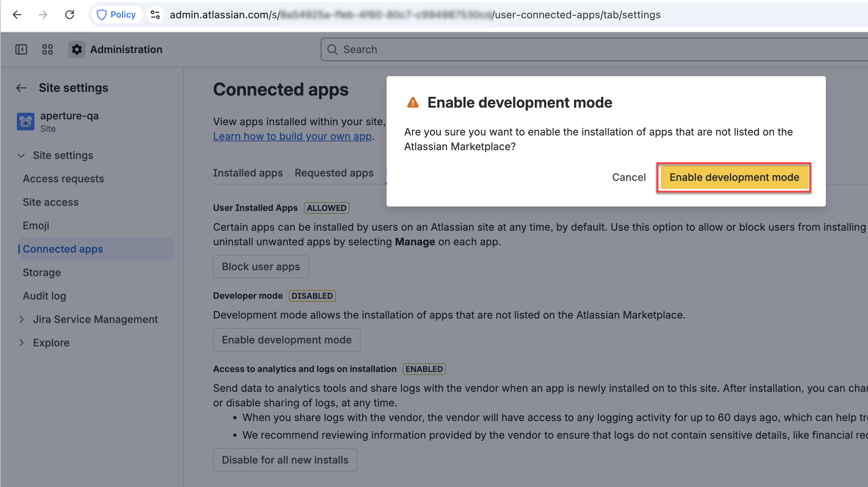The image size is (868, 487).
Task: Click the Administration gear icon
Action: click(77, 49)
